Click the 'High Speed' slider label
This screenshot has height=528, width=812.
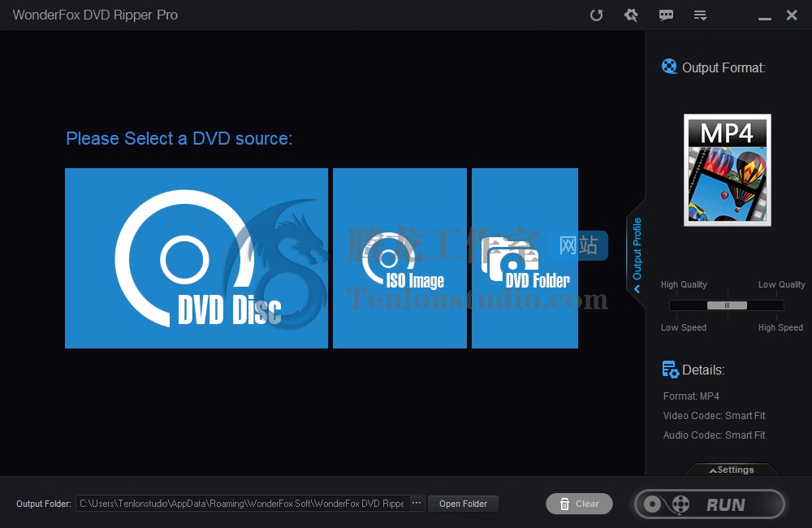pyautogui.click(x=780, y=327)
